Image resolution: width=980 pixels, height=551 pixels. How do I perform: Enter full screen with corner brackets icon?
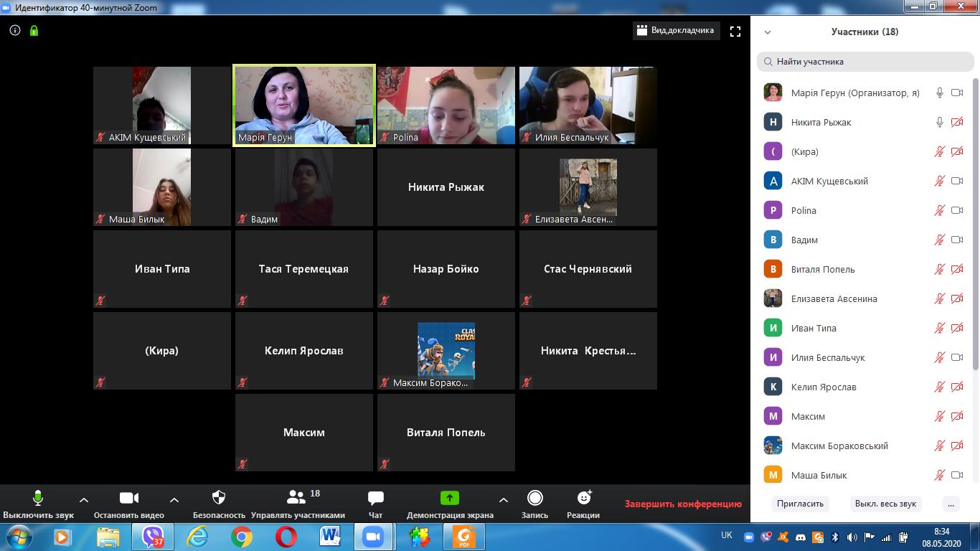pos(735,31)
